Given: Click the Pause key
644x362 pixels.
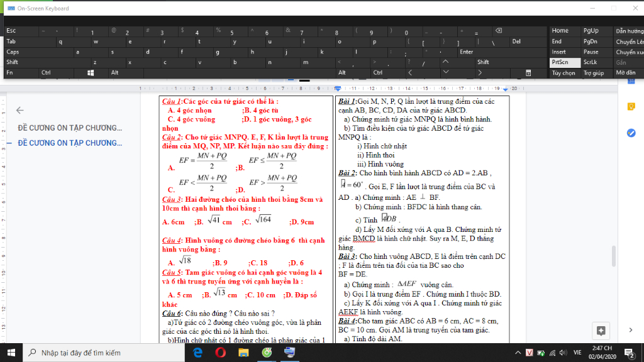Looking at the screenshot, I should click(596, 52).
